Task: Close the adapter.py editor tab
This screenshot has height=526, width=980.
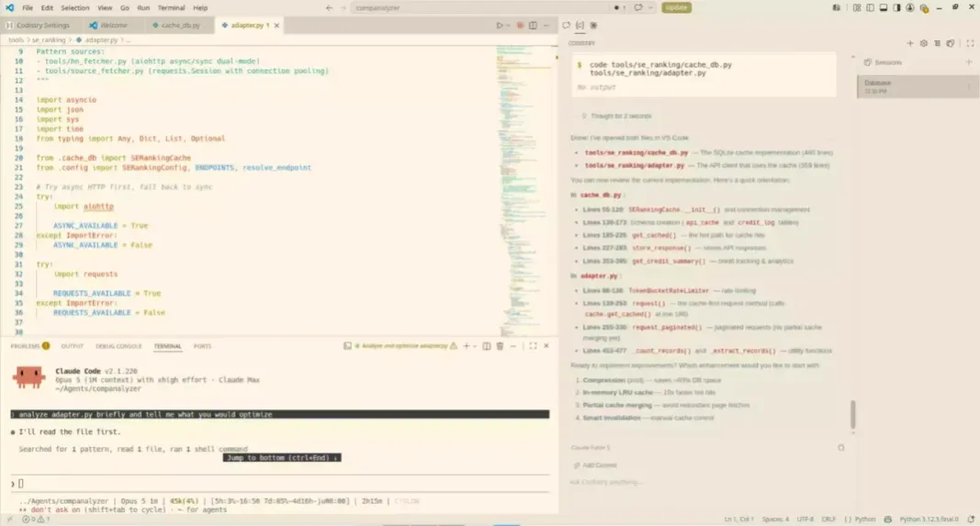Action: click(x=276, y=26)
